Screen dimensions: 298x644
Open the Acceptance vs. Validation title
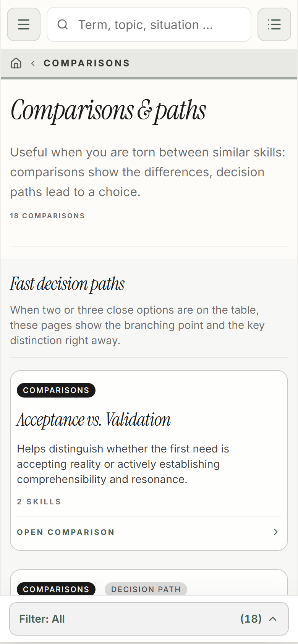click(x=94, y=419)
